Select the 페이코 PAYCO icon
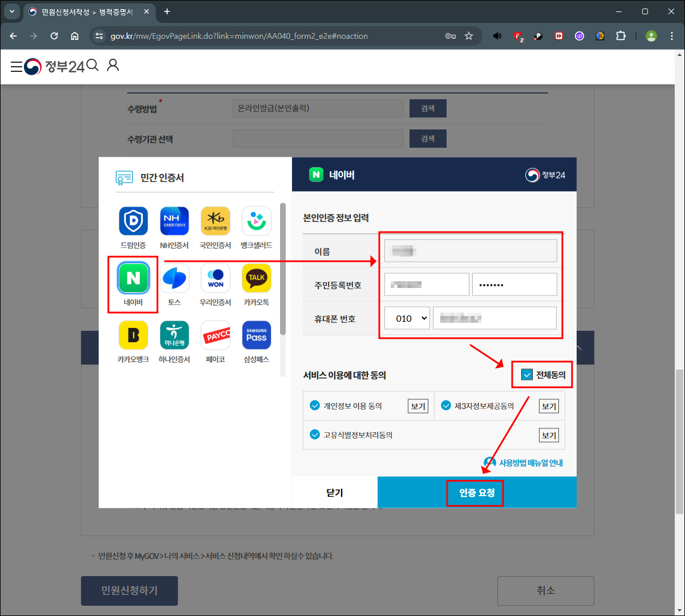The height and width of the screenshot is (616, 685). point(216,335)
